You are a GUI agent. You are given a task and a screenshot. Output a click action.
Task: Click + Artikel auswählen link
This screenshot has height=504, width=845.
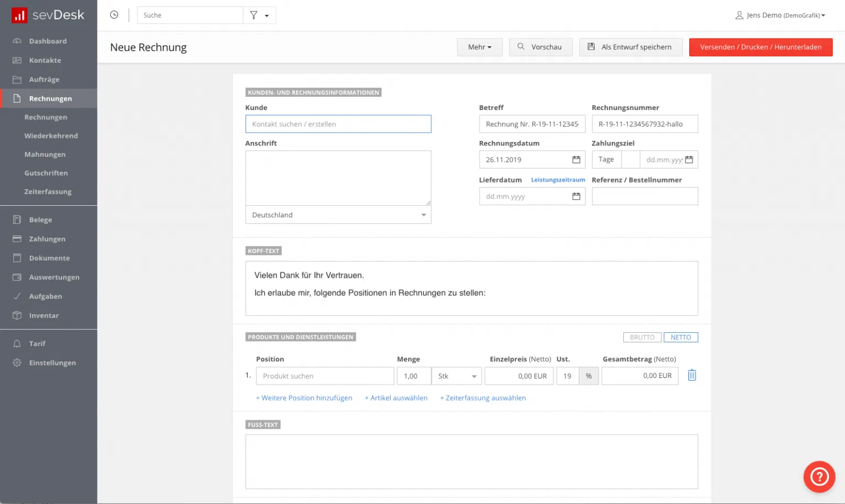click(x=396, y=398)
